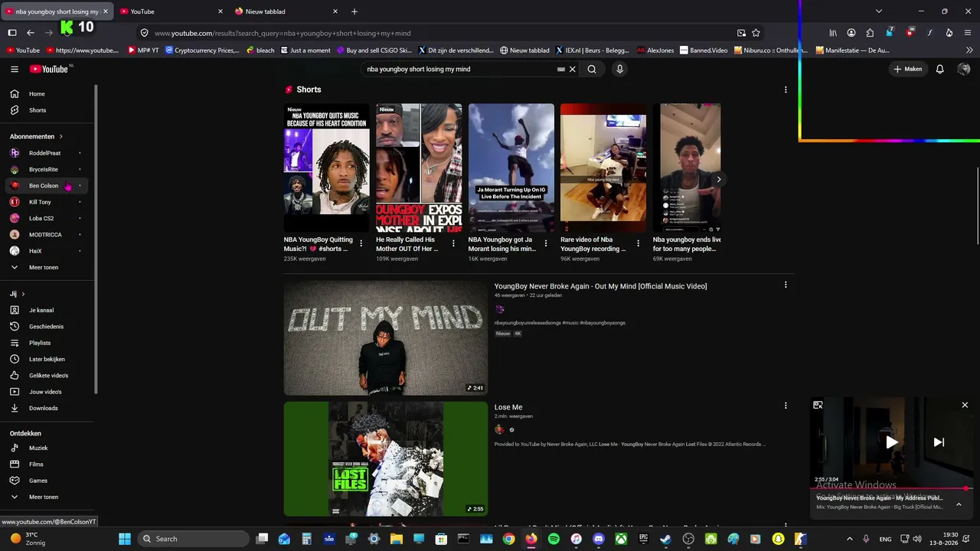Open Shorts shelf three-dot menu
This screenshot has height=551, width=980.
point(786,90)
